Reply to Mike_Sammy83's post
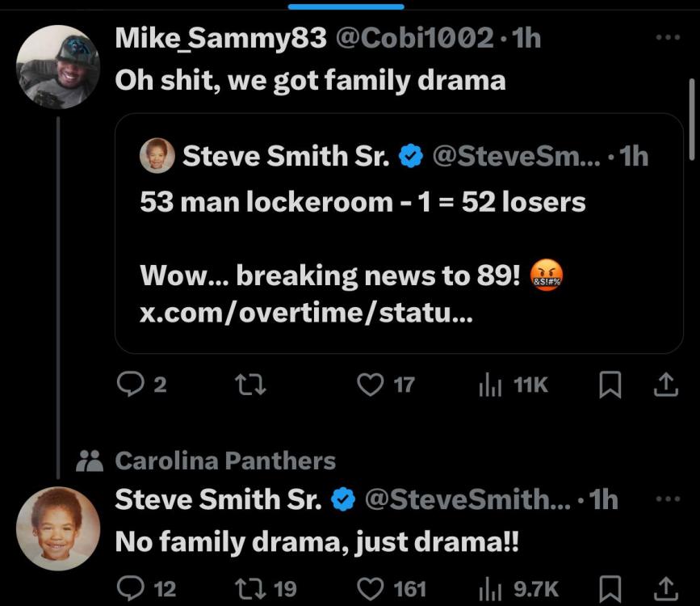The width and height of the screenshot is (700, 606). click(130, 385)
